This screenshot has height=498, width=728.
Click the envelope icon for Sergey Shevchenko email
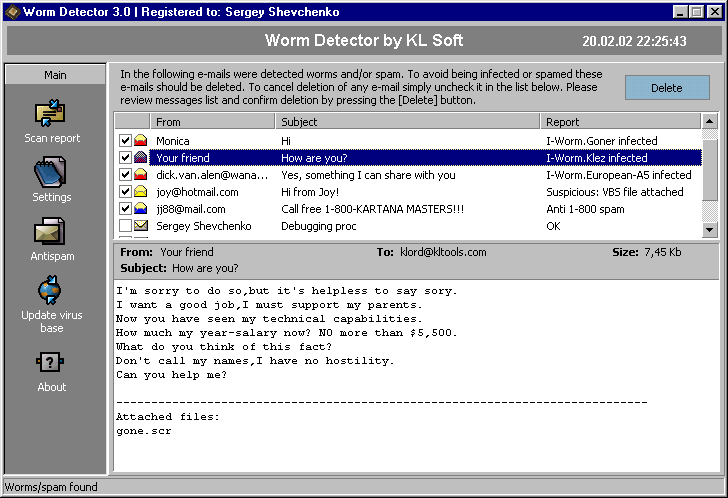click(141, 226)
